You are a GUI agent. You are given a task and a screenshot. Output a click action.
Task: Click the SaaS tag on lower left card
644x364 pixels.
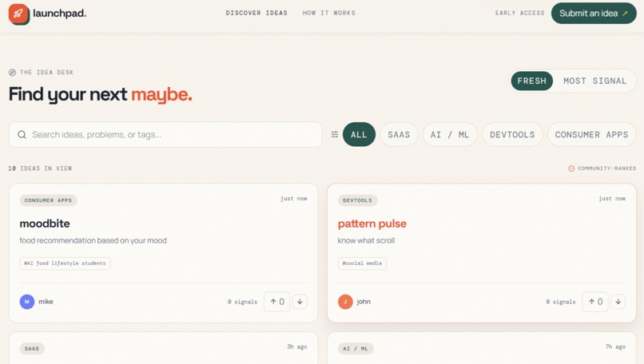click(x=32, y=348)
